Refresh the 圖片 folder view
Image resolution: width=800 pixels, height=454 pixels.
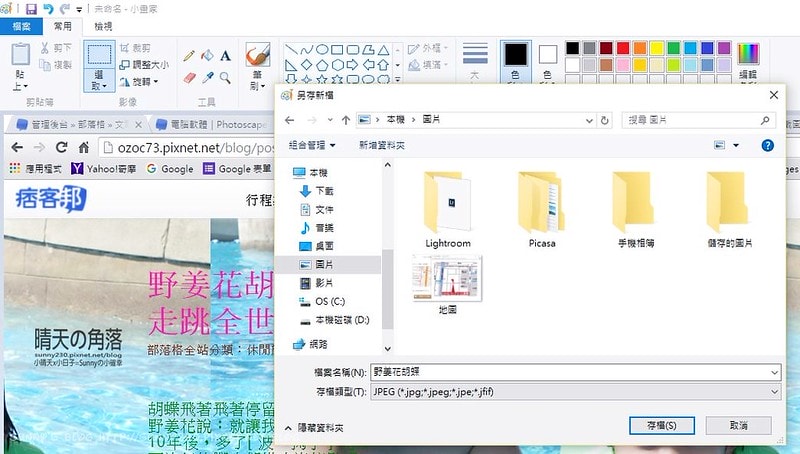pyautogui.click(x=605, y=120)
